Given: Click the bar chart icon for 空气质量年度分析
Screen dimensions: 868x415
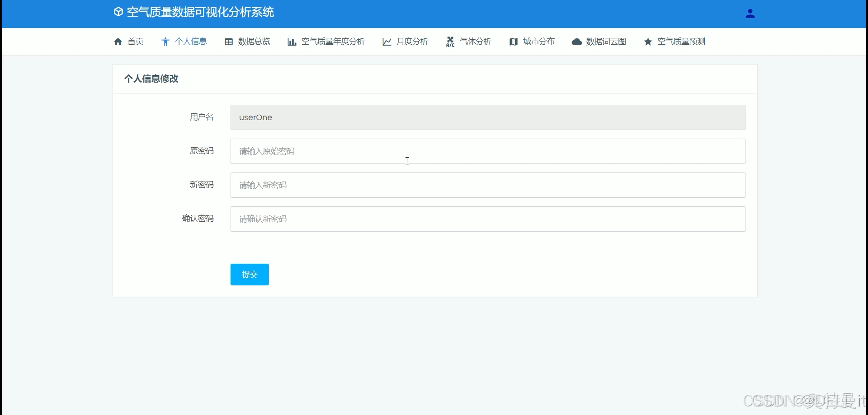Looking at the screenshot, I should tap(292, 42).
